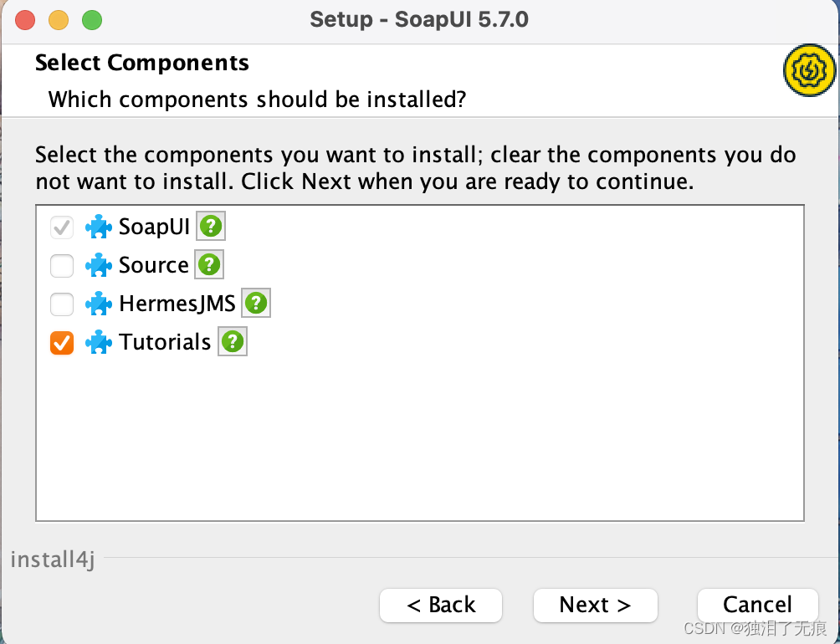Select the Tutorials component label
This screenshot has height=644, width=840.
pyautogui.click(x=165, y=342)
